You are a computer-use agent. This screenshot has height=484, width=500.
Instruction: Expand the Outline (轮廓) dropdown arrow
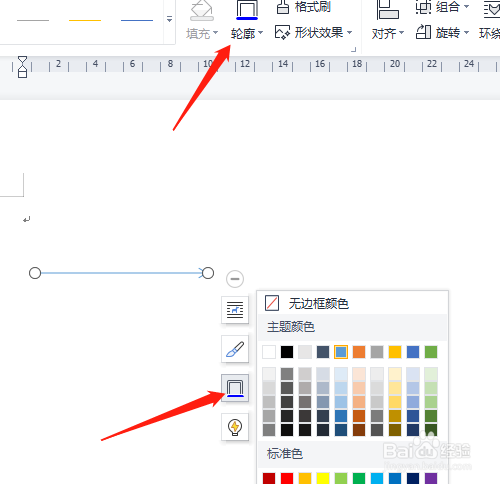click(261, 33)
